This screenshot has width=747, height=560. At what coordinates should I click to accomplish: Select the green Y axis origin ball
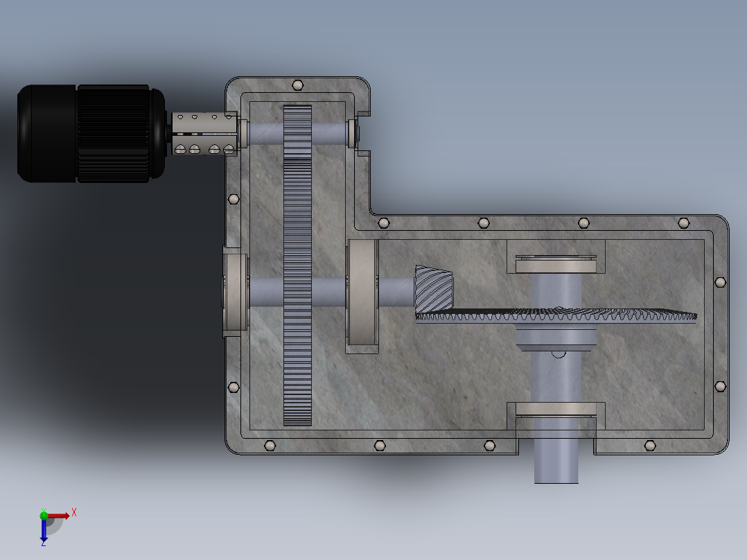44,515
